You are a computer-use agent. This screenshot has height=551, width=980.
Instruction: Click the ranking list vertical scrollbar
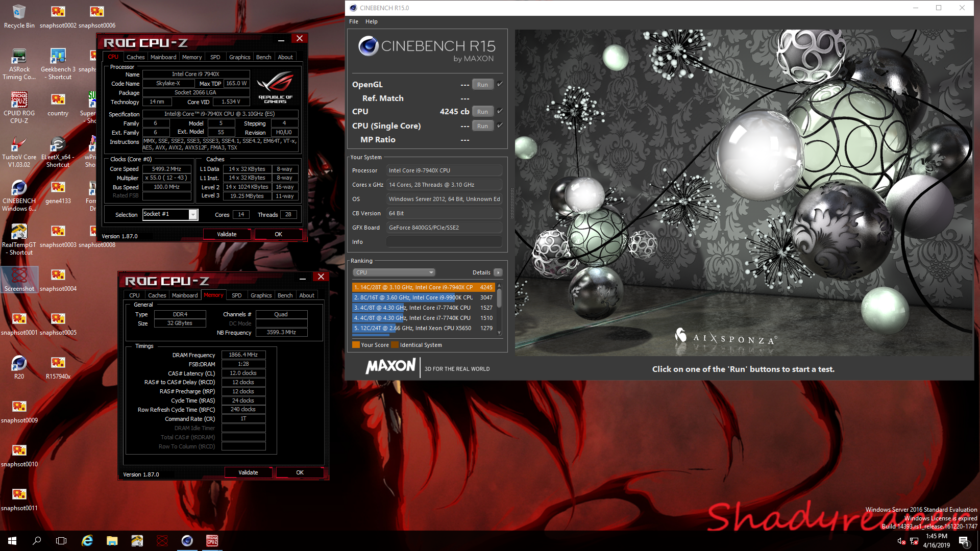click(x=499, y=310)
